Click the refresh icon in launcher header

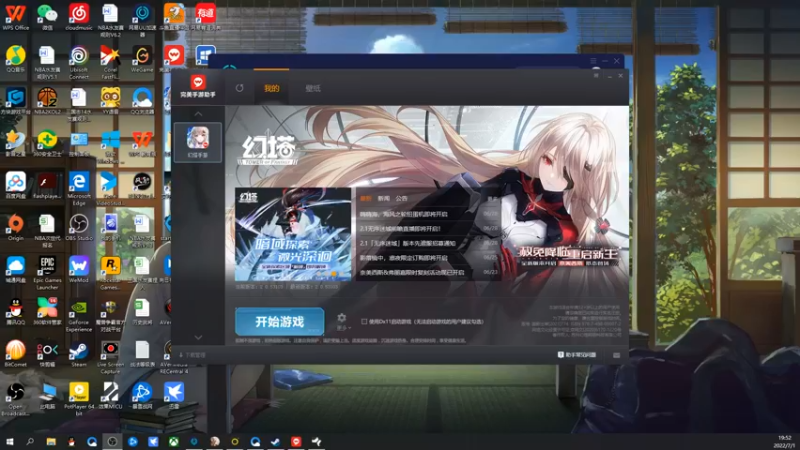tap(239, 88)
